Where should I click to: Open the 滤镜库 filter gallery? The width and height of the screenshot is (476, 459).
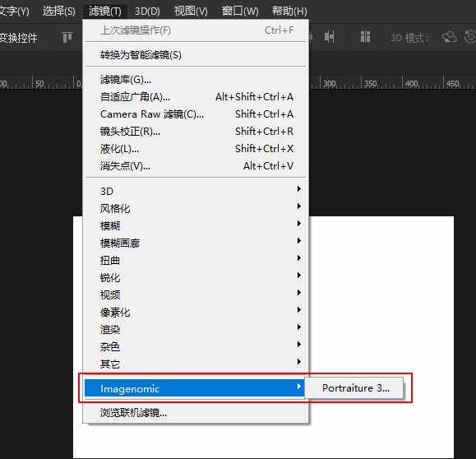[196, 80]
